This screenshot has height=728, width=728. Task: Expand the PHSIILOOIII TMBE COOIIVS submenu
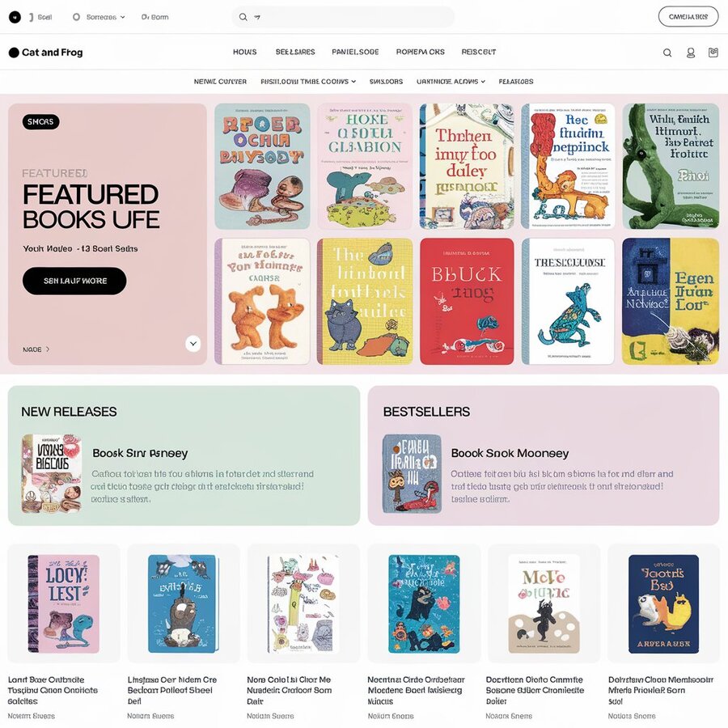[x=308, y=81]
